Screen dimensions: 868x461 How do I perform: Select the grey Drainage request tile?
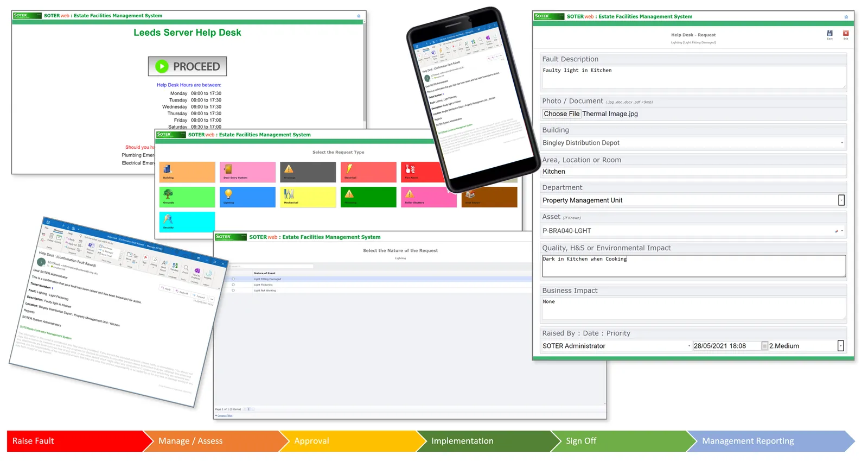[x=308, y=172]
